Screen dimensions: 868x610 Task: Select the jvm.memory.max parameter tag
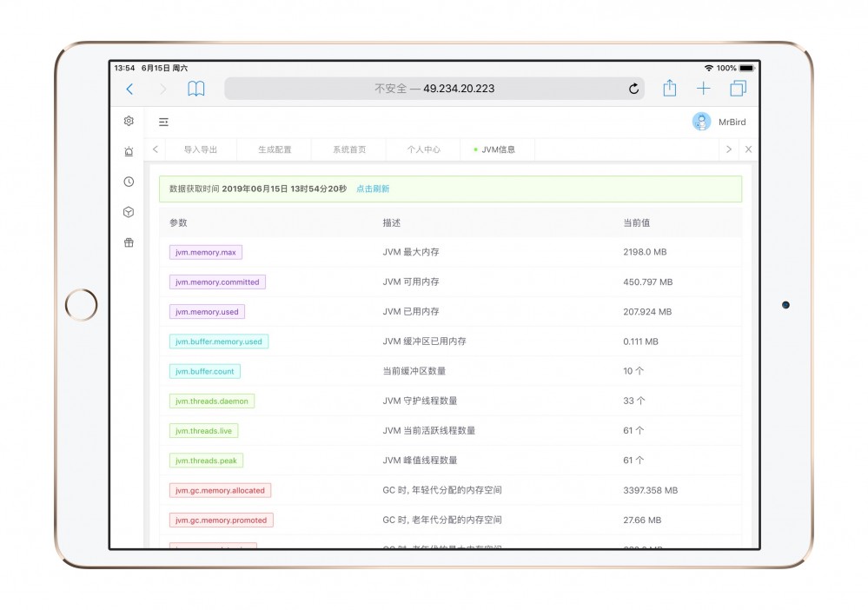[x=204, y=252]
